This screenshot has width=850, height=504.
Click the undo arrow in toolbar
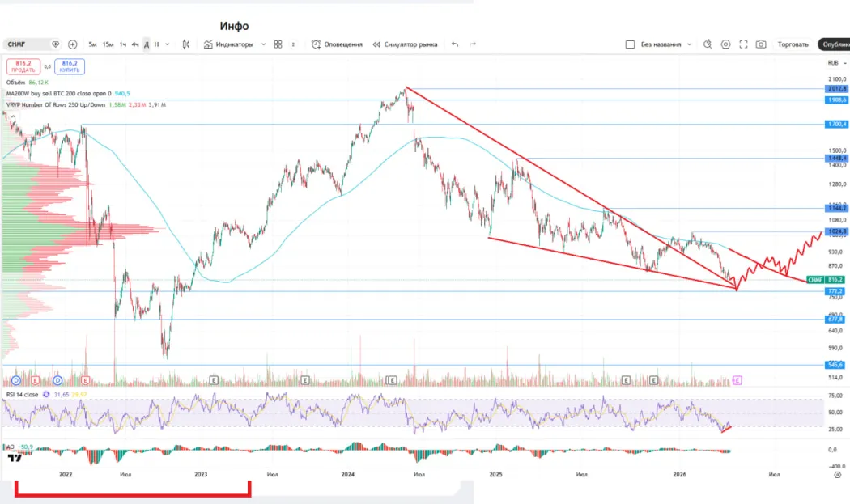[455, 44]
